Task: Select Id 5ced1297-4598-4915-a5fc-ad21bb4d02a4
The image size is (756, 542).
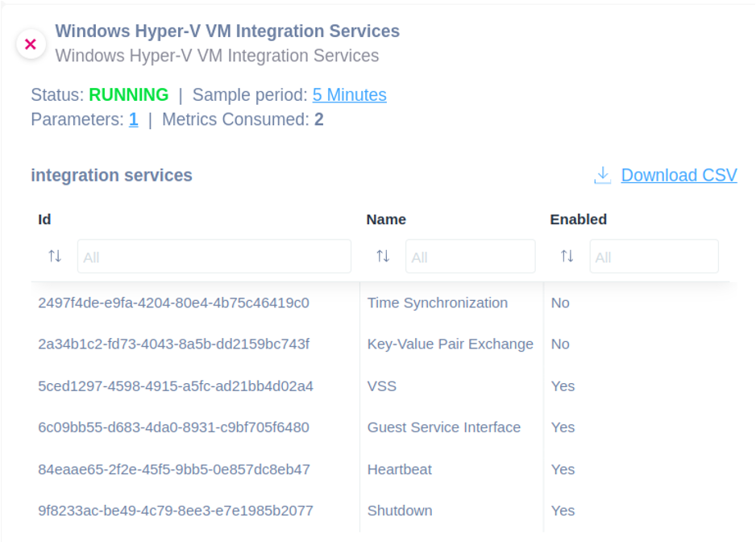Action: (176, 386)
